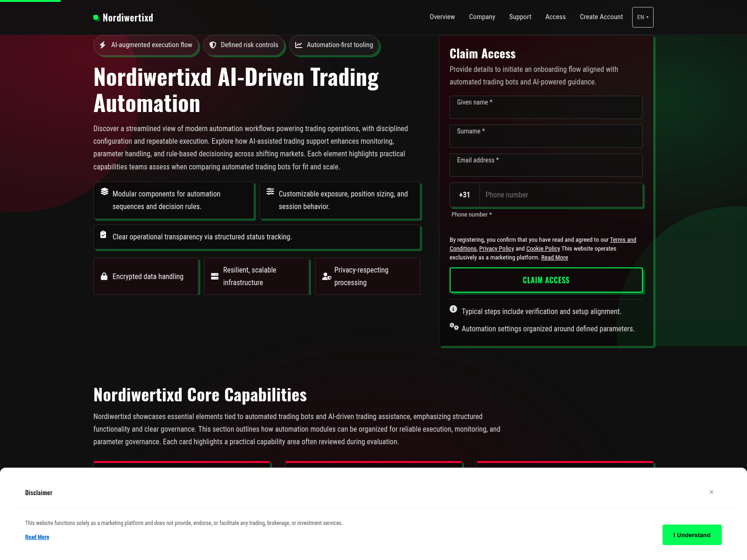Click the shield icon beside Defined risk controls
747x560 pixels.
[x=213, y=45]
